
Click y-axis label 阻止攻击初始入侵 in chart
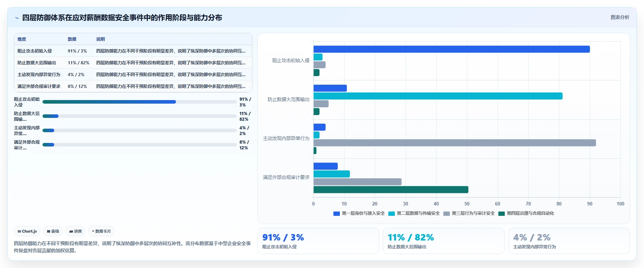coord(291,61)
